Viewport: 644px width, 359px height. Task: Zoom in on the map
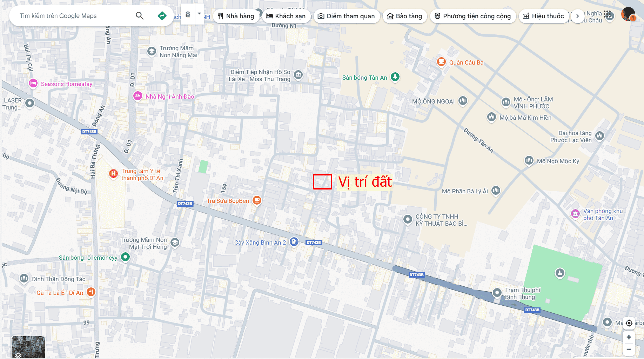click(629, 337)
